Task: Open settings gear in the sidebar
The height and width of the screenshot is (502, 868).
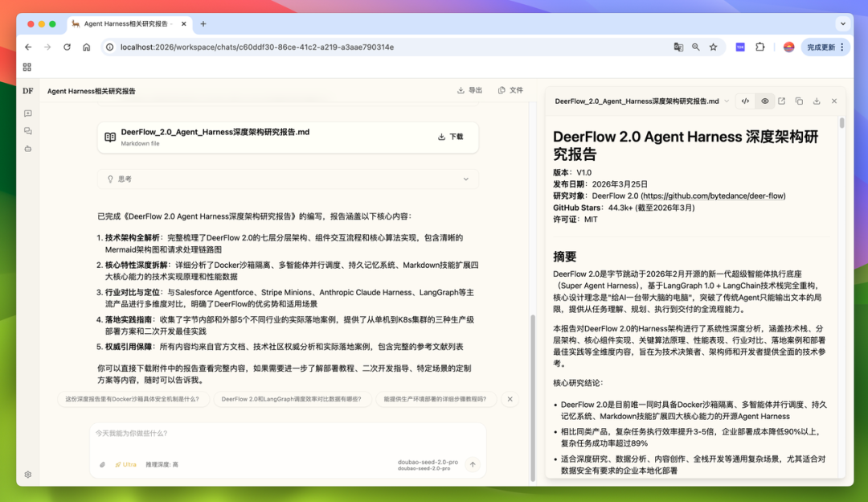Action: tap(28, 475)
